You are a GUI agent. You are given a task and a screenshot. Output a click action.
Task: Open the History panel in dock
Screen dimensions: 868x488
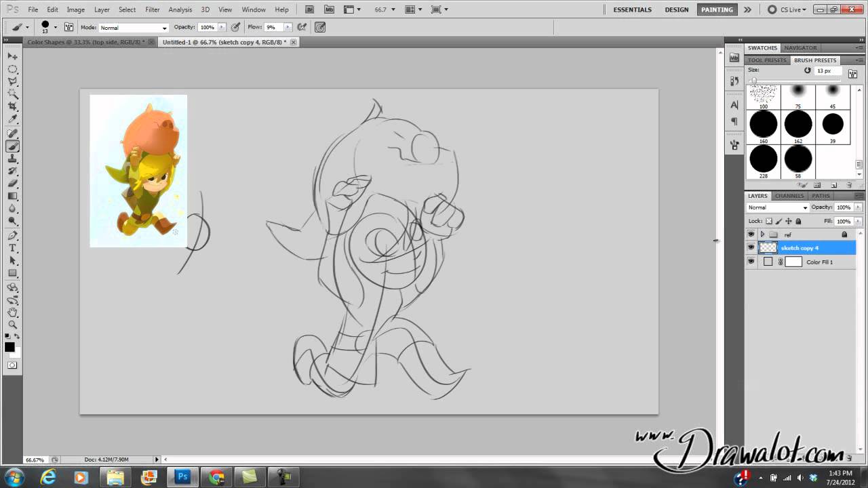point(734,81)
